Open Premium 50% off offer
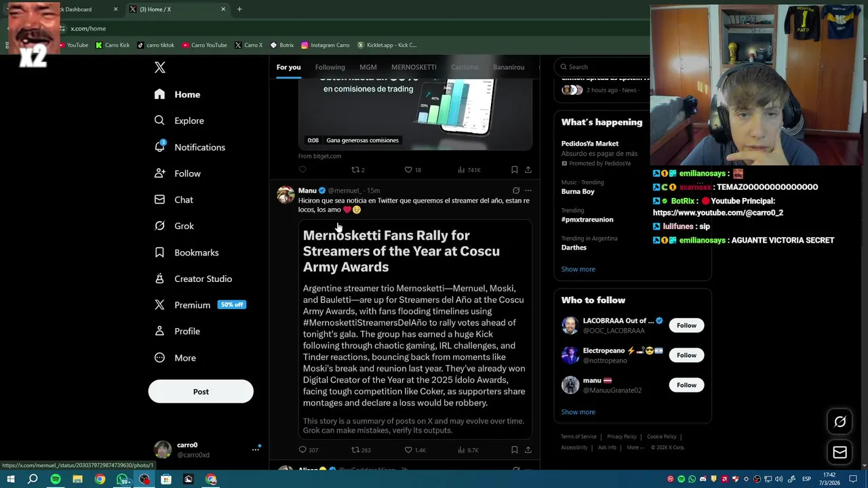 pyautogui.click(x=200, y=305)
